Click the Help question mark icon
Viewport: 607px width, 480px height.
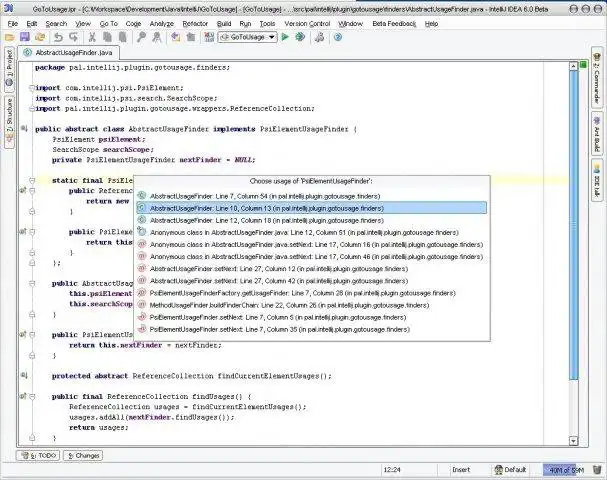pyautogui.click(x=338, y=37)
